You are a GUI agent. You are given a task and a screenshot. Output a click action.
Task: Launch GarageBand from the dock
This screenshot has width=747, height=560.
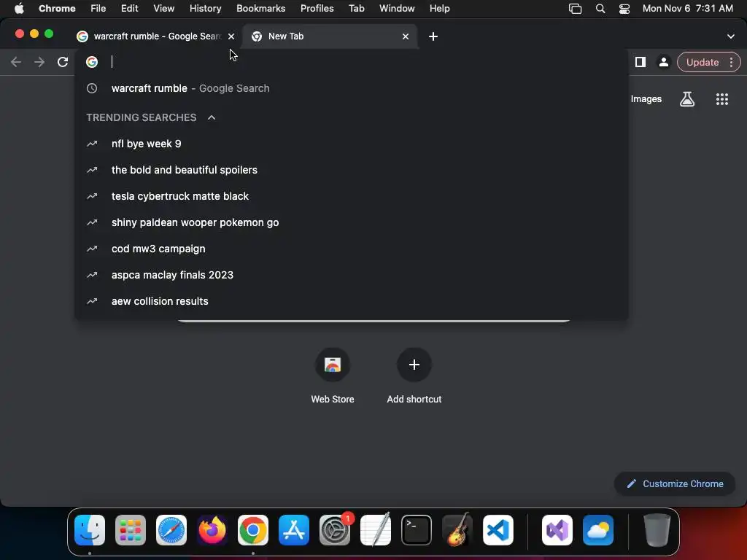[457, 530]
